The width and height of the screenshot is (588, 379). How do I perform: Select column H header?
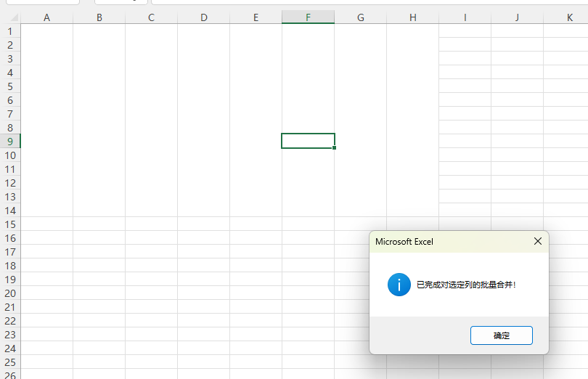click(x=412, y=17)
